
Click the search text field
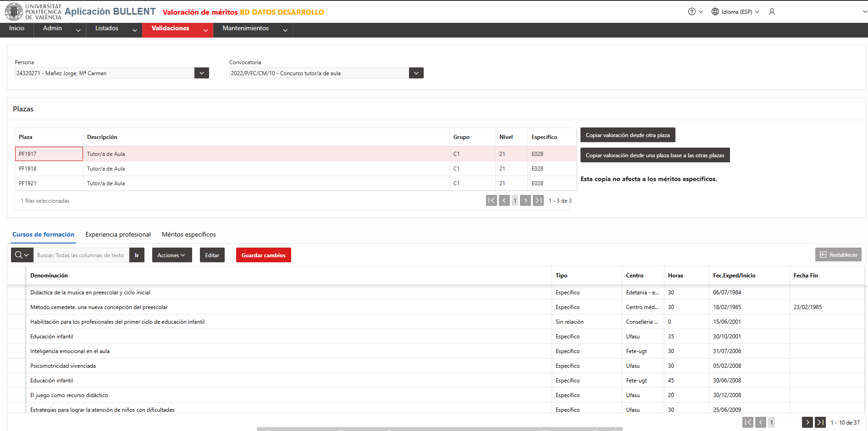click(81, 255)
